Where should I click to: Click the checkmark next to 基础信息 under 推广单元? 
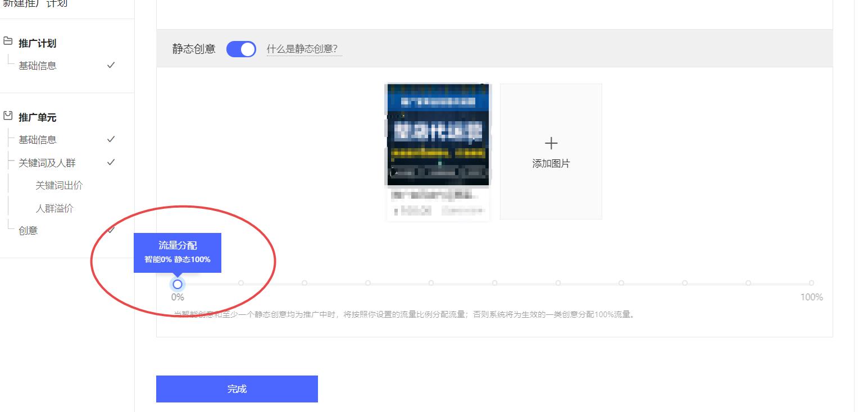(x=111, y=139)
